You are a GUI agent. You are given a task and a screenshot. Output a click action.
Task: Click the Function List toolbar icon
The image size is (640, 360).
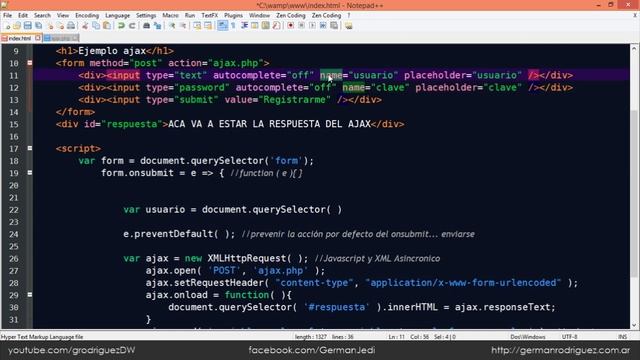(276, 26)
